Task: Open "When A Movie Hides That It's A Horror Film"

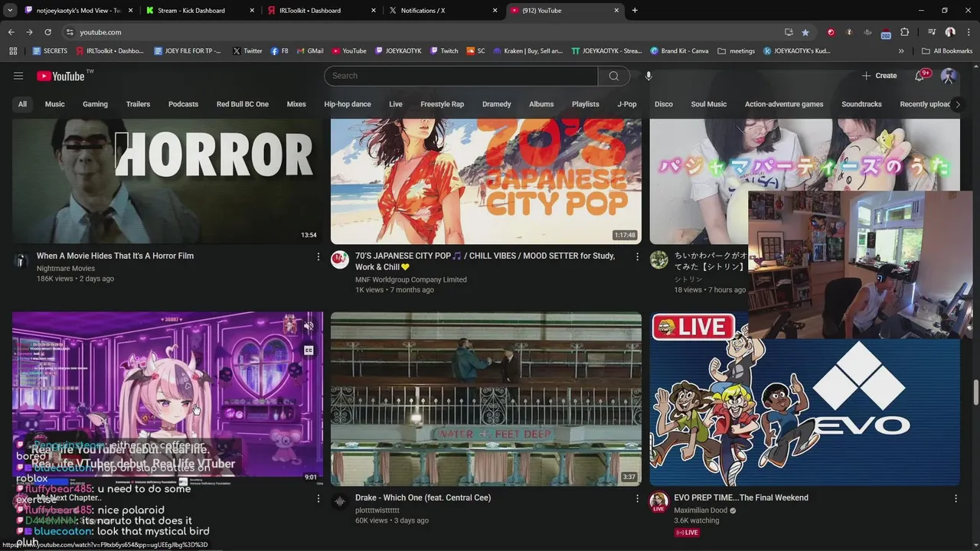Action: point(115,256)
